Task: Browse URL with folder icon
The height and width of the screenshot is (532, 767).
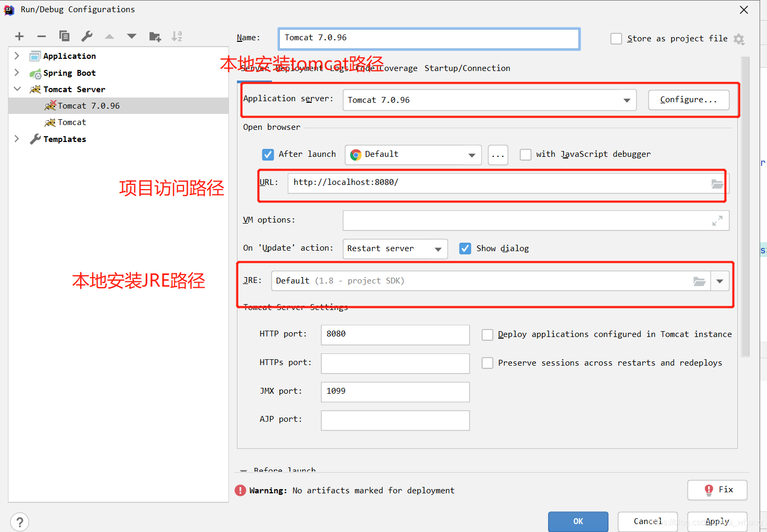Action: (x=717, y=183)
